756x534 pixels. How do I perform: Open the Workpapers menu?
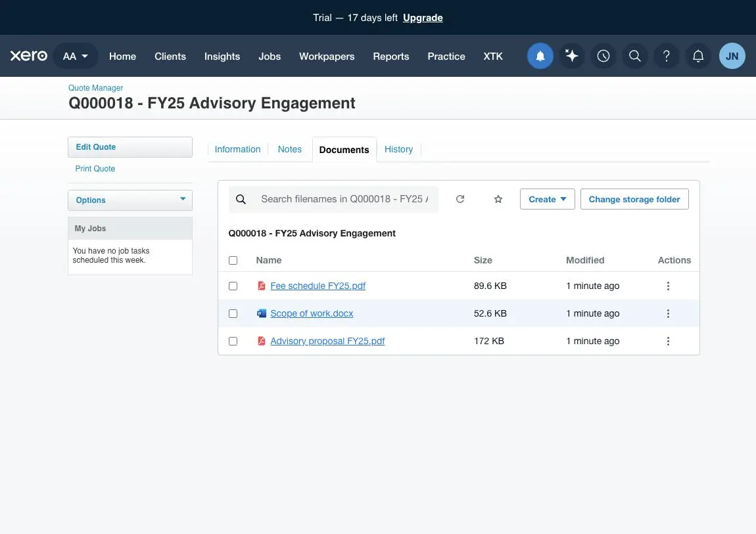click(327, 56)
